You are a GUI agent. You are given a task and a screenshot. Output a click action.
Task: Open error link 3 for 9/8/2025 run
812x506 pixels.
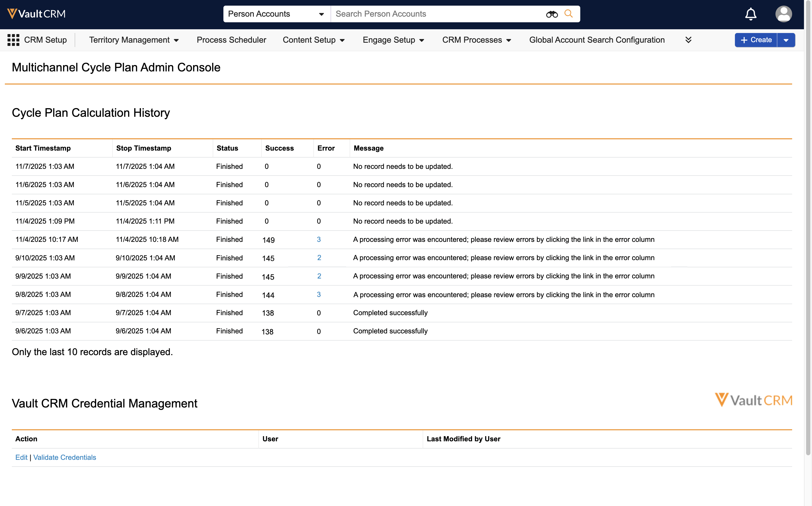(319, 294)
